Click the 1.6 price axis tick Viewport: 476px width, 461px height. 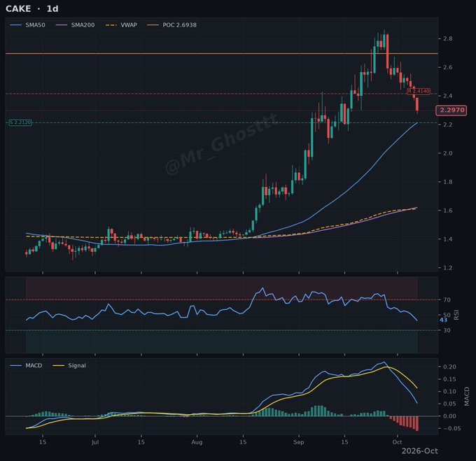point(448,211)
